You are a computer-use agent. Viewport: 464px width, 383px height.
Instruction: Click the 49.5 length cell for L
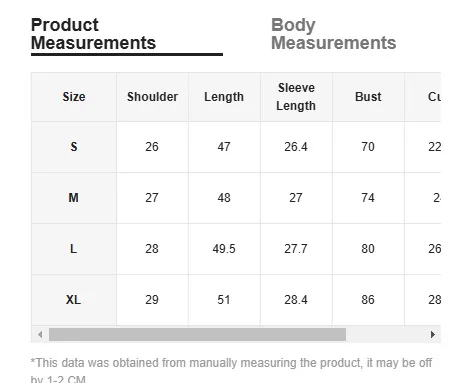(224, 249)
